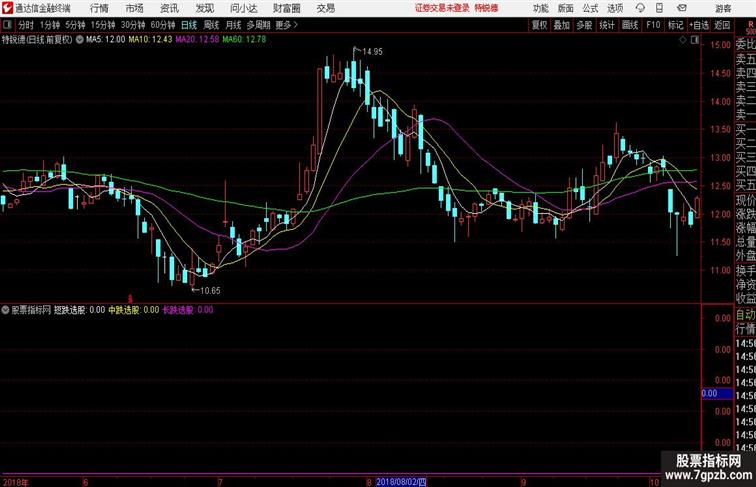Click the 叠加 overlay button

pos(562,25)
